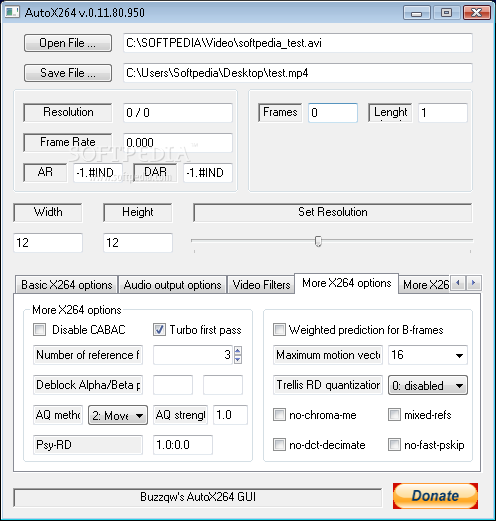Close the AutoX264 window
This screenshot has height=521, width=496.
(477, 13)
